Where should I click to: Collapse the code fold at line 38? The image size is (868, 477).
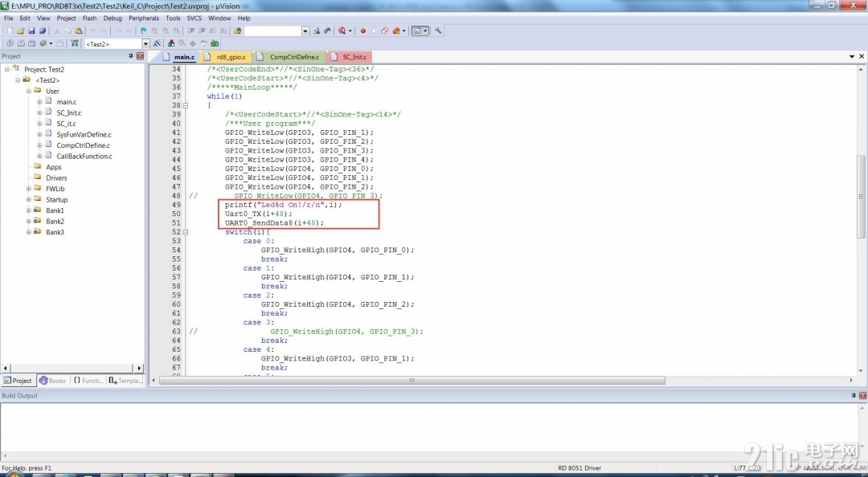pyautogui.click(x=186, y=105)
